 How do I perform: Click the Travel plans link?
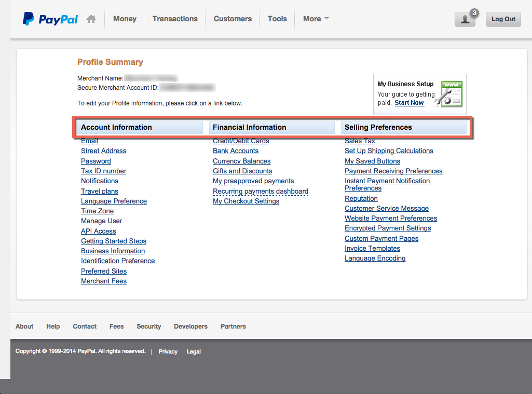coord(100,191)
